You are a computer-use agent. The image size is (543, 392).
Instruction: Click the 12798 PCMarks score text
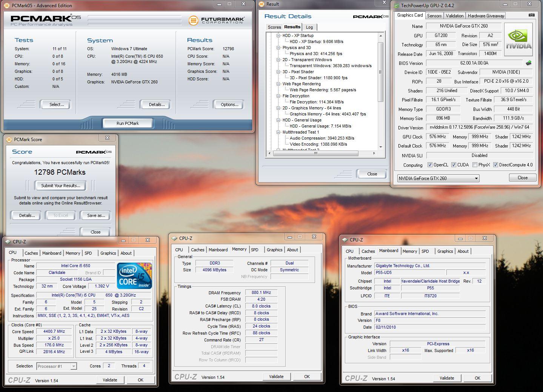point(60,172)
